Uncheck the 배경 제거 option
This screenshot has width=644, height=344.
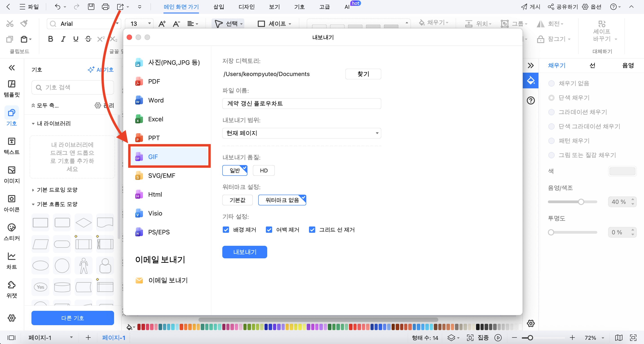click(226, 230)
